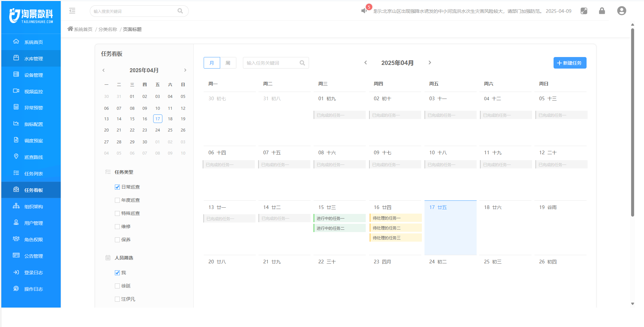Click 指标配置 chart icon
This screenshot has height=327, width=644.
pos(16,124)
